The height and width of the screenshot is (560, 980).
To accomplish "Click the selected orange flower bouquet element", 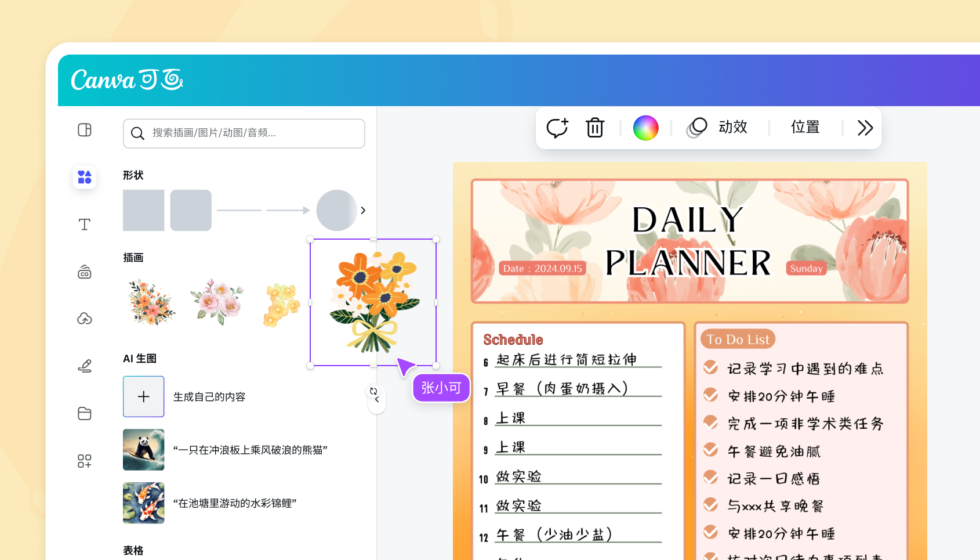I will click(x=373, y=302).
